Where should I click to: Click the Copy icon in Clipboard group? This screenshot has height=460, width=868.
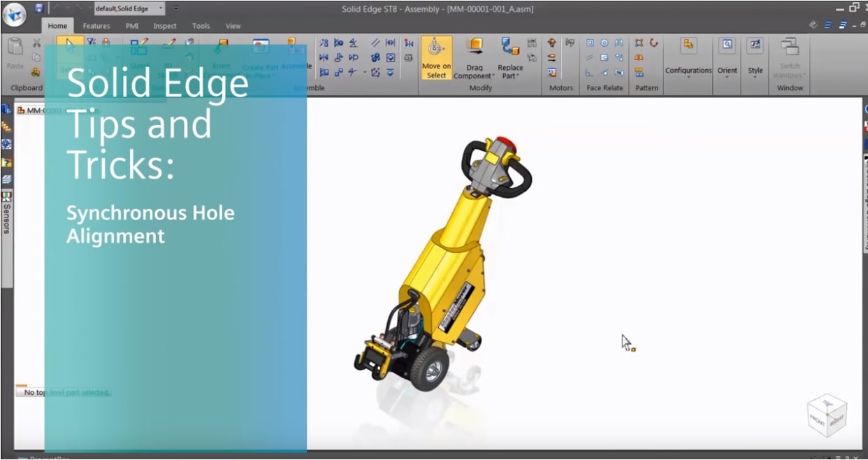point(36,57)
